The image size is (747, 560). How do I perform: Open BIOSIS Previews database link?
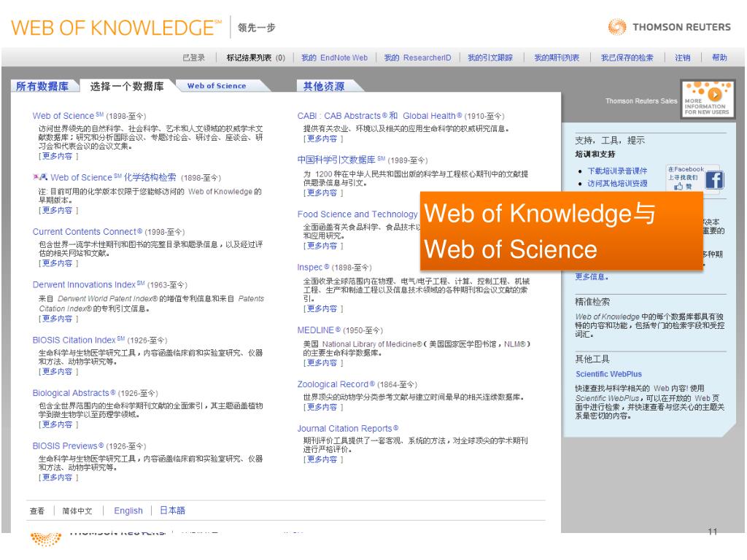(68, 446)
